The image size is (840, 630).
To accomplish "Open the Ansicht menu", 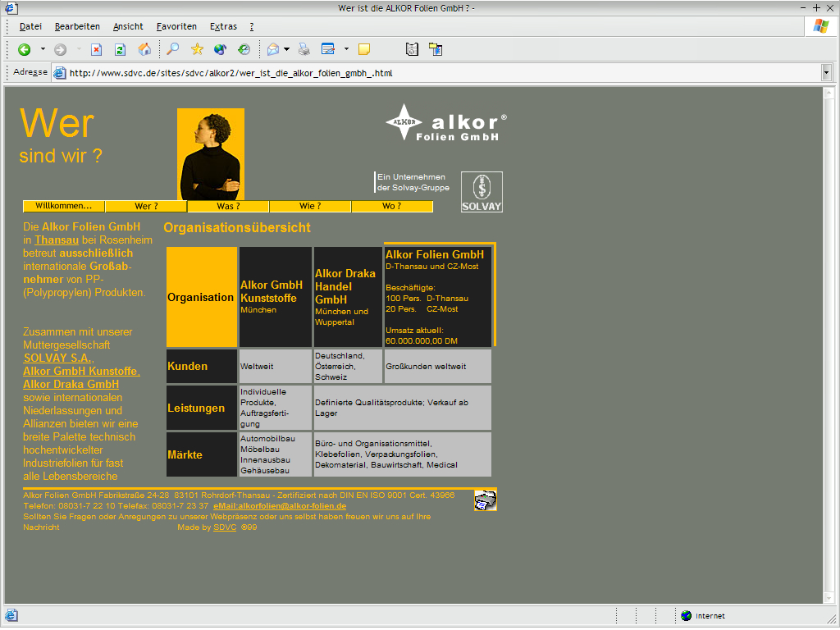I will [x=128, y=26].
